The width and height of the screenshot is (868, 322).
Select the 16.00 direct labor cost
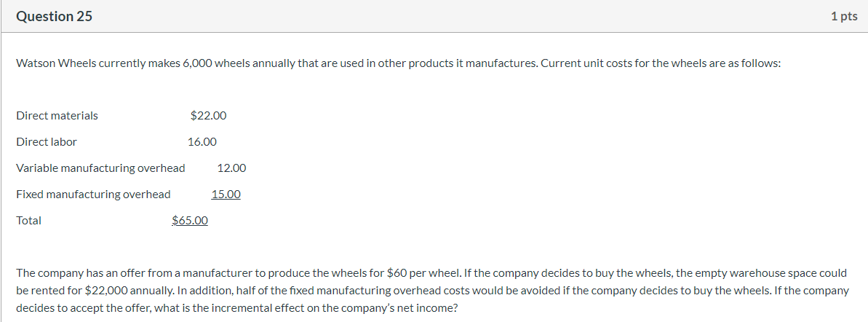202,142
